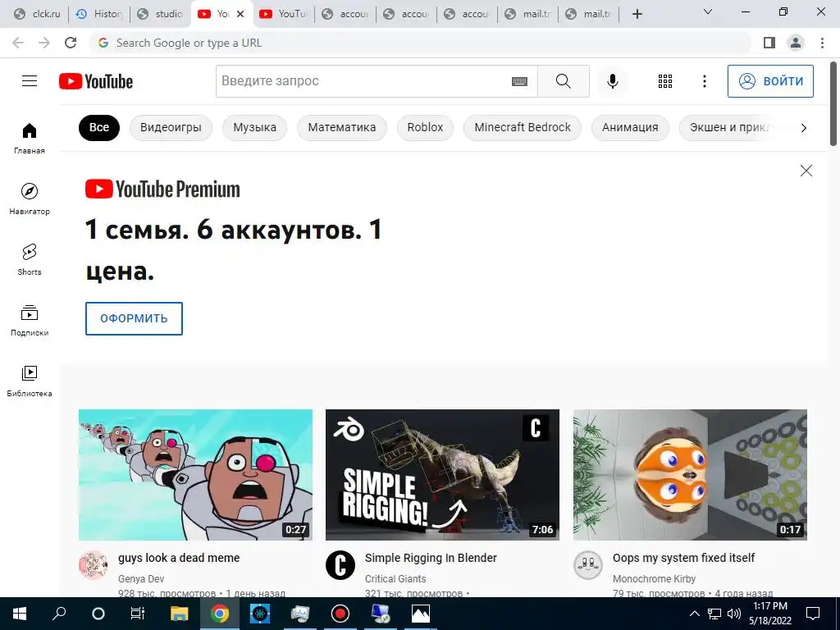Open Навигатор in the sidebar
The image size is (840, 630).
click(30, 199)
